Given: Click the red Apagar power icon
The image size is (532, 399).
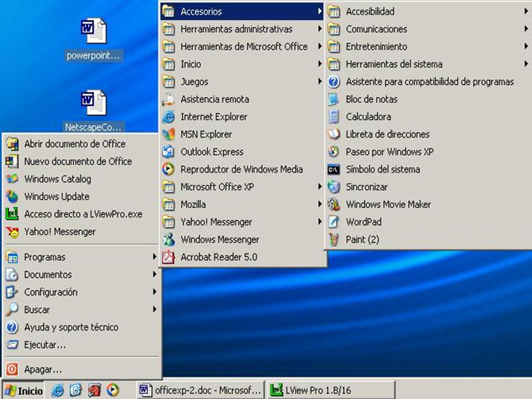Looking at the screenshot, I should pos(12,369).
